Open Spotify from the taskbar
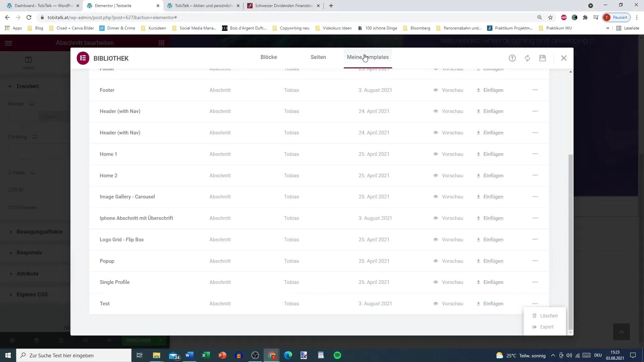The height and width of the screenshot is (362, 644). 337,355
